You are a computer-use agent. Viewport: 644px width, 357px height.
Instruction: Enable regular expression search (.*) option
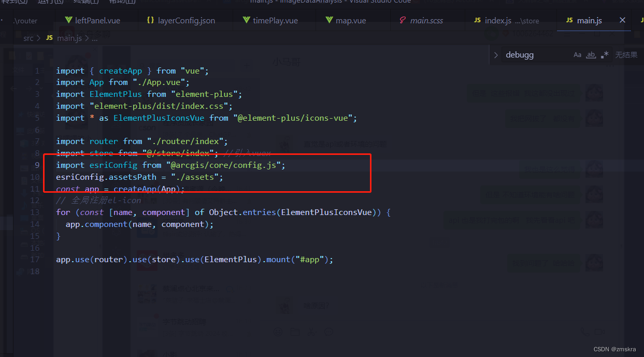coord(605,54)
